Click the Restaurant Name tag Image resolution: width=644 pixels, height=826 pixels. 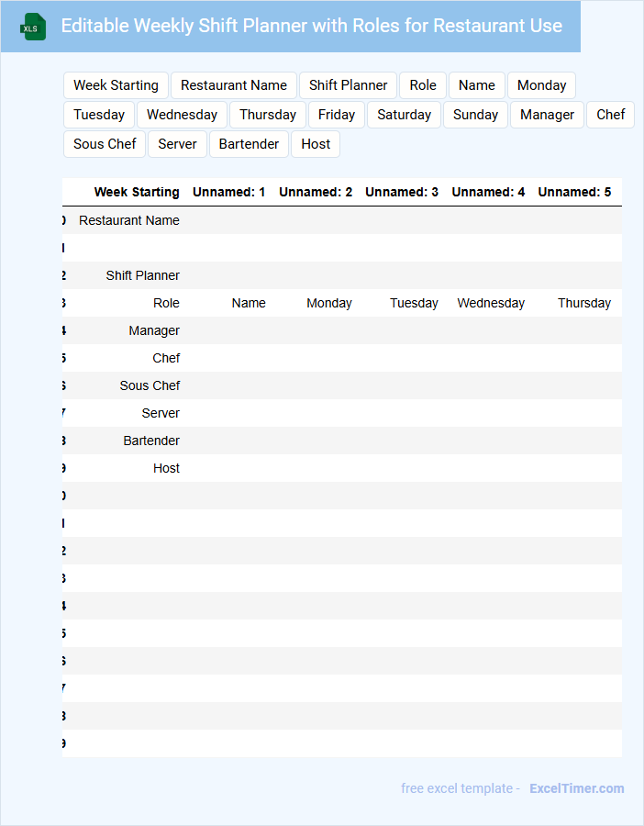pos(234,85)
